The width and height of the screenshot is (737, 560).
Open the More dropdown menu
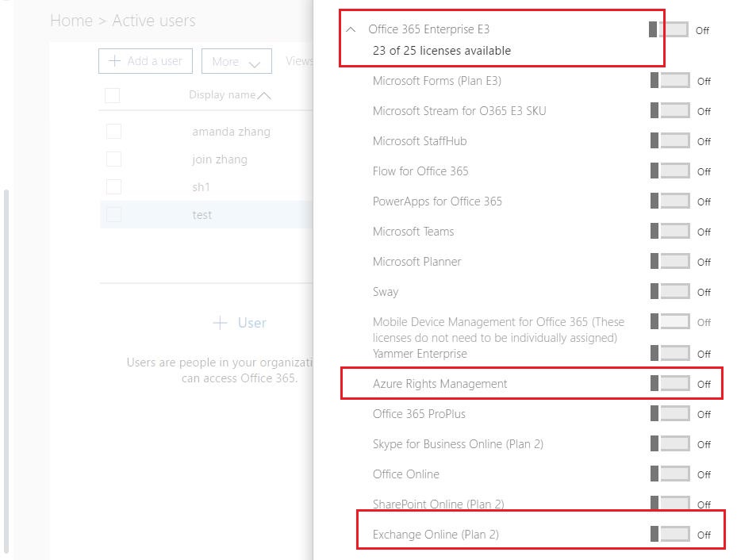[236, 61]
